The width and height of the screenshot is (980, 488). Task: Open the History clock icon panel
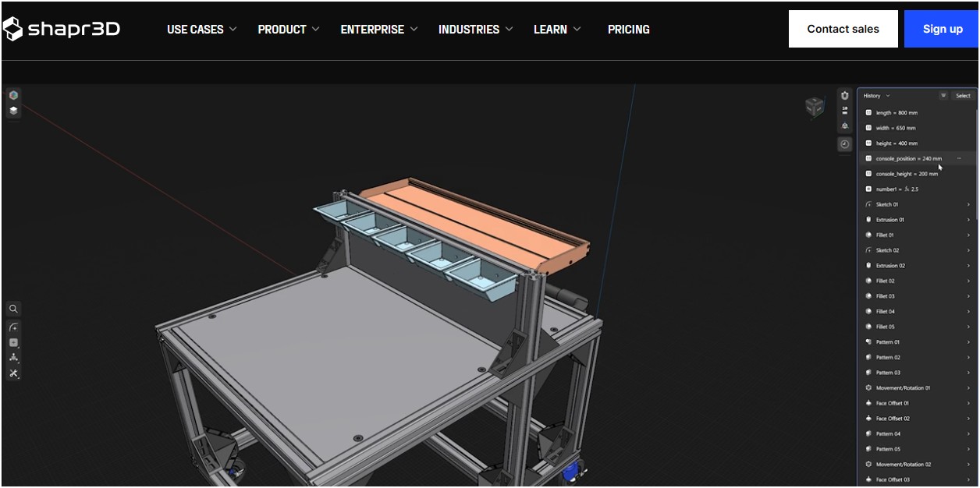click(x=844, y=144)
